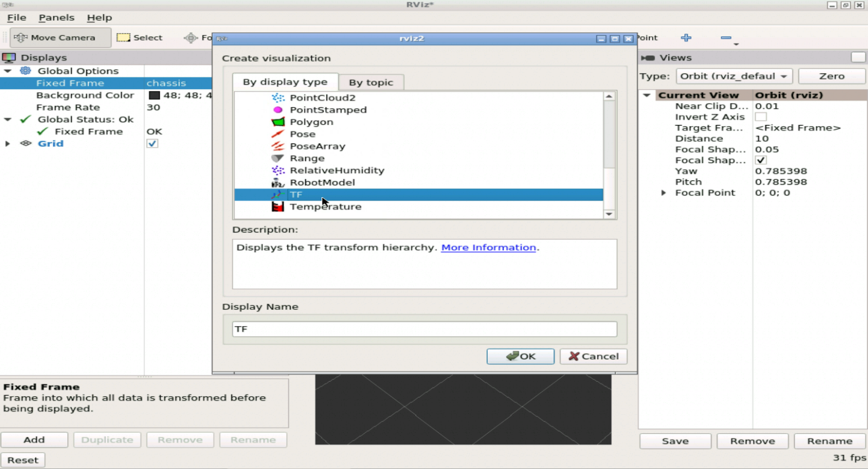Open the toolbar minus dropdown arrow
The image size is (868, 469).
click(x=736, y=44)
